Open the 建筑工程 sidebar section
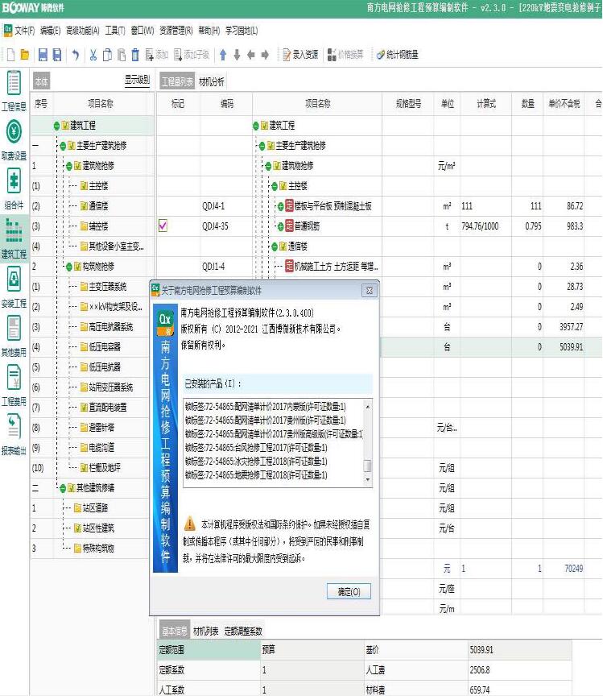Image resolution: width=603 pixels, height=700 pixels. tap(14, 239)
